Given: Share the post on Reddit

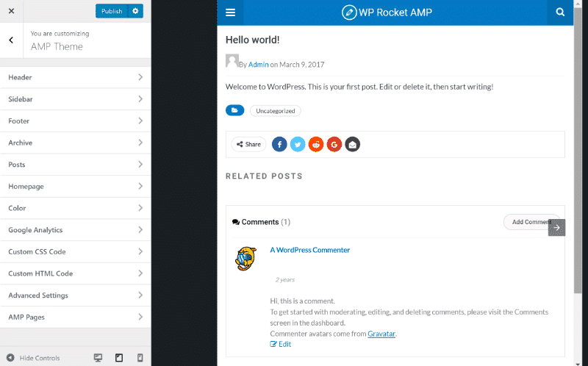Looking at the screenshot, I should tap(316, 144).
